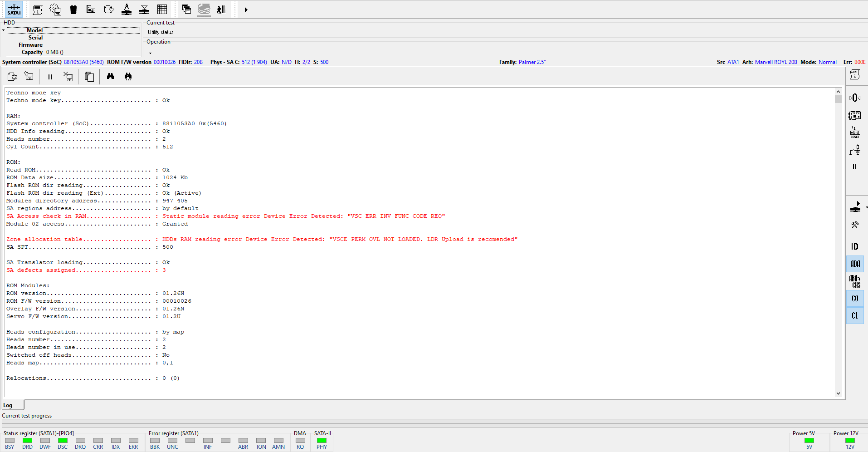Open the Operation dropdown arrow
Image resolution: width=868 pixels, height=452 pixels.
(x=150, y=53)
